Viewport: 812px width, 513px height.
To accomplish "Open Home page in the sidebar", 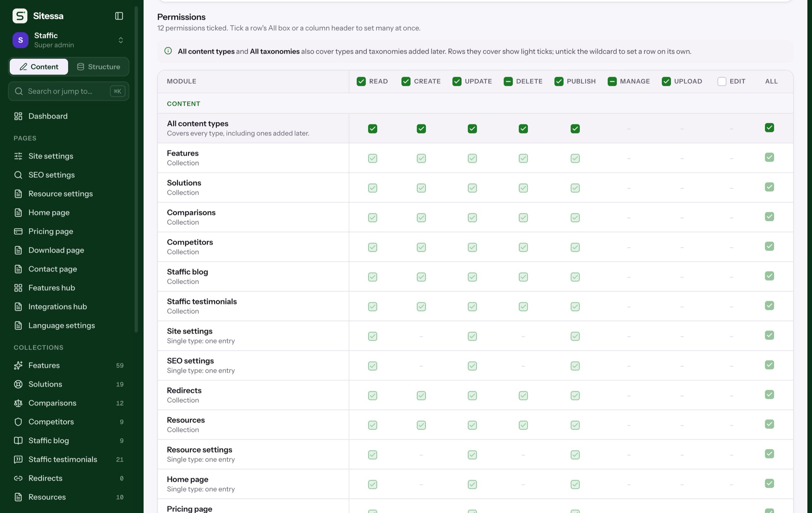I will 69,213.
